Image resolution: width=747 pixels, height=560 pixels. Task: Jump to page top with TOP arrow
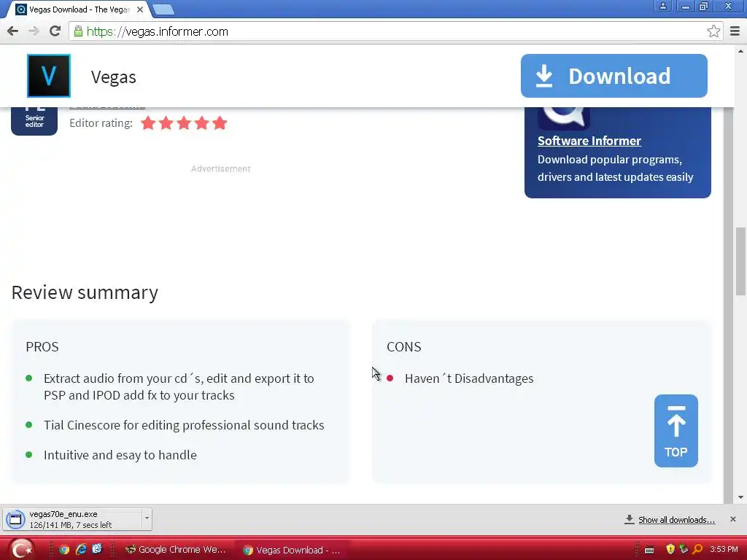676,431
